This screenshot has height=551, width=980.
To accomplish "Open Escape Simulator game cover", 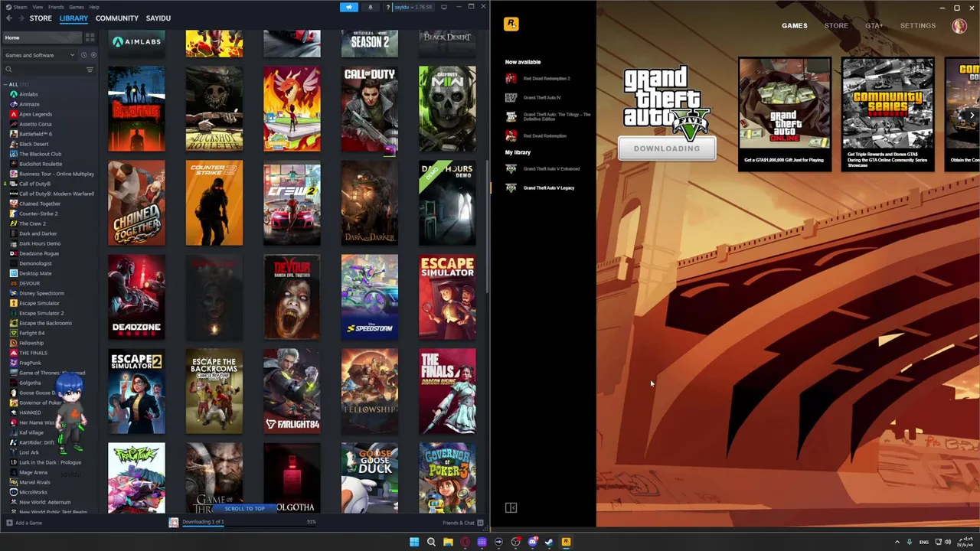I will 447,297.
